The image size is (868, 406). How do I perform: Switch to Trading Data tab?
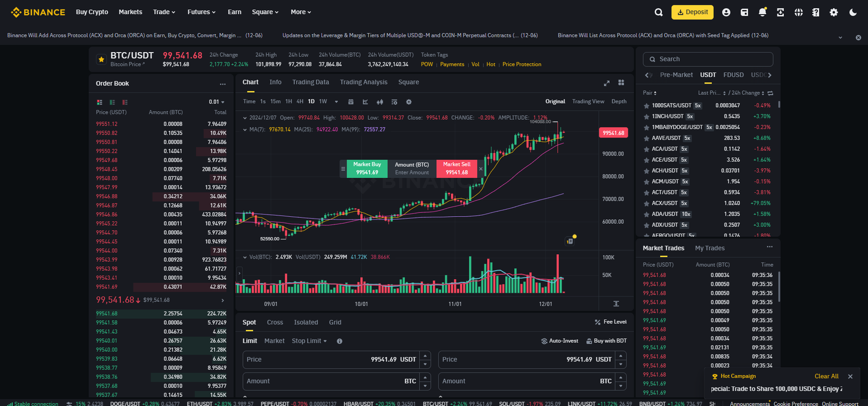(x=310, y=82)
